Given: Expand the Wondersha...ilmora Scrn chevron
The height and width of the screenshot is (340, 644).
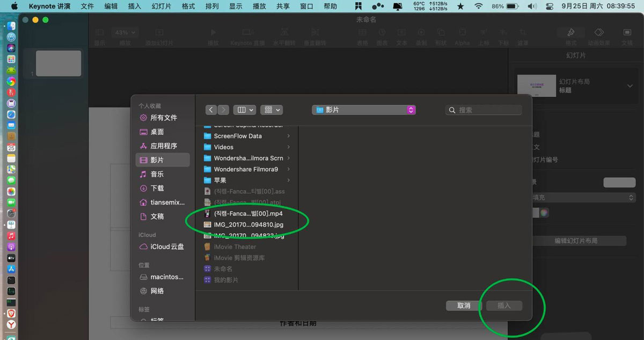Looking at the screenshot, I should (289, 158).
